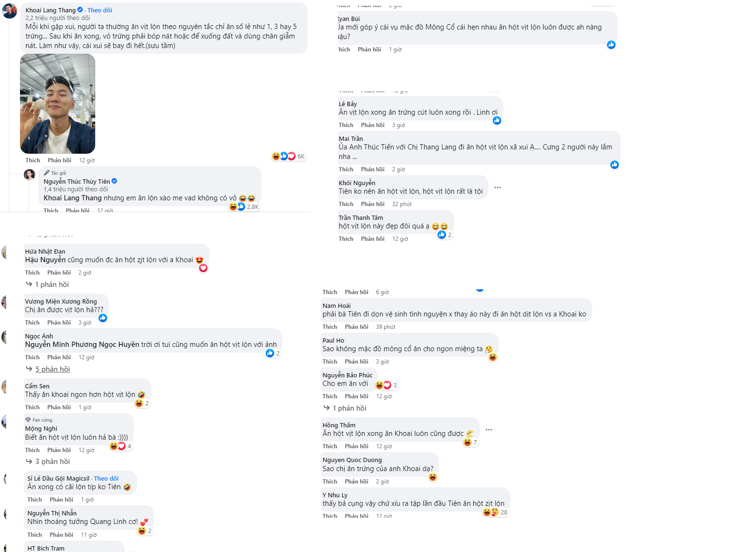The width and height of the screenshot is (756, 552).
Task: Like Trần Thanh Tâm's comment
Action: 346,239
